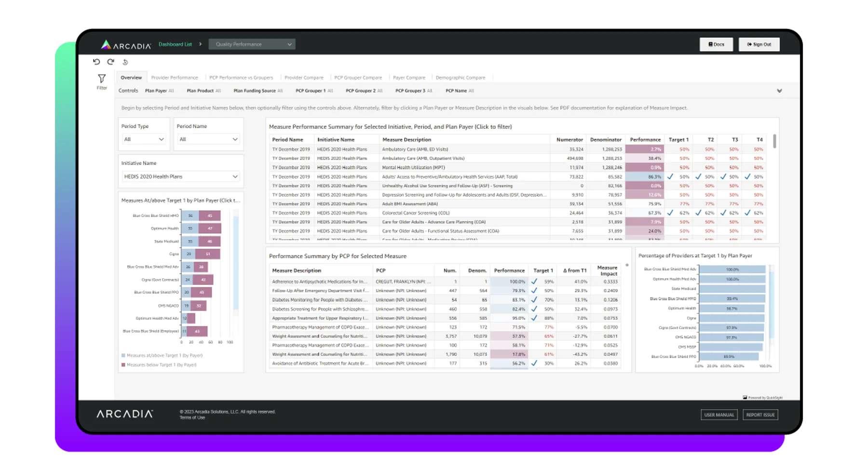Viewport: 868px width, 470px height.
Task: Open the Period Type dropdown
Action: pyautogui.click(x=144, y=139)
